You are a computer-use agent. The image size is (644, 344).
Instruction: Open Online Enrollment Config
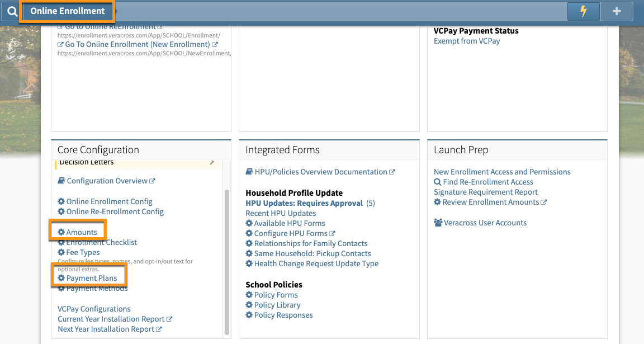[109, 201]
